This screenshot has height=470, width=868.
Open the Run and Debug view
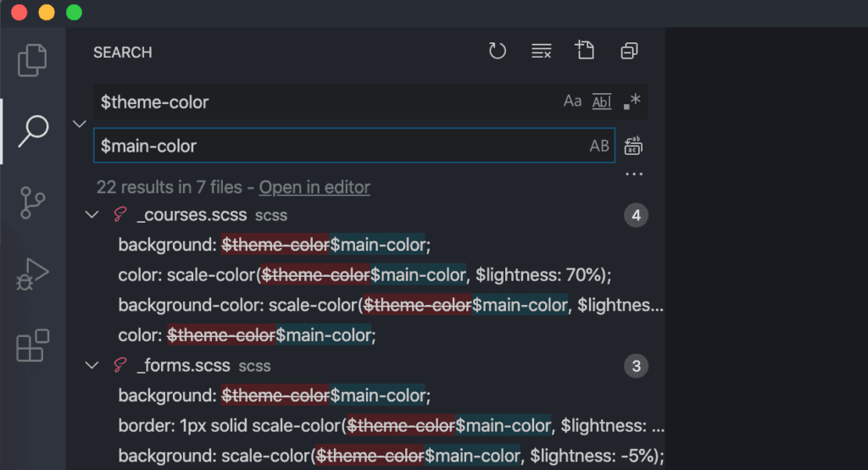click(32, 274)
